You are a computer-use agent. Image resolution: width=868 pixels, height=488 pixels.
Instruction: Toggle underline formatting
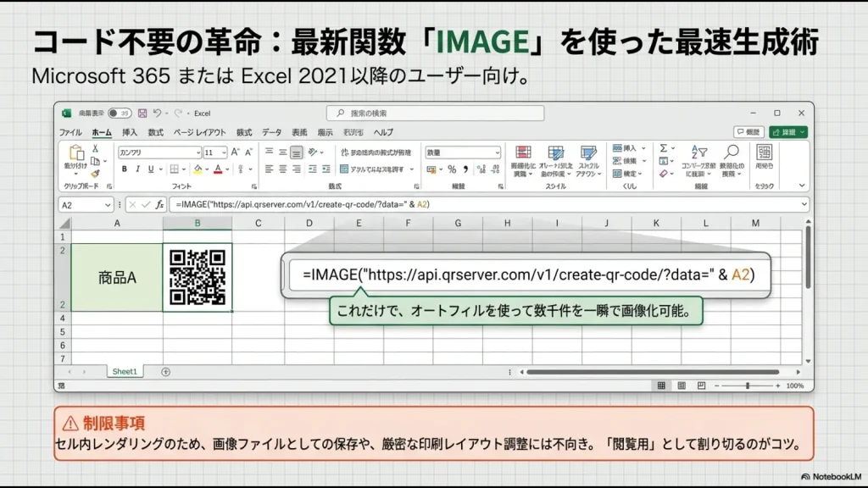point(151,169)
